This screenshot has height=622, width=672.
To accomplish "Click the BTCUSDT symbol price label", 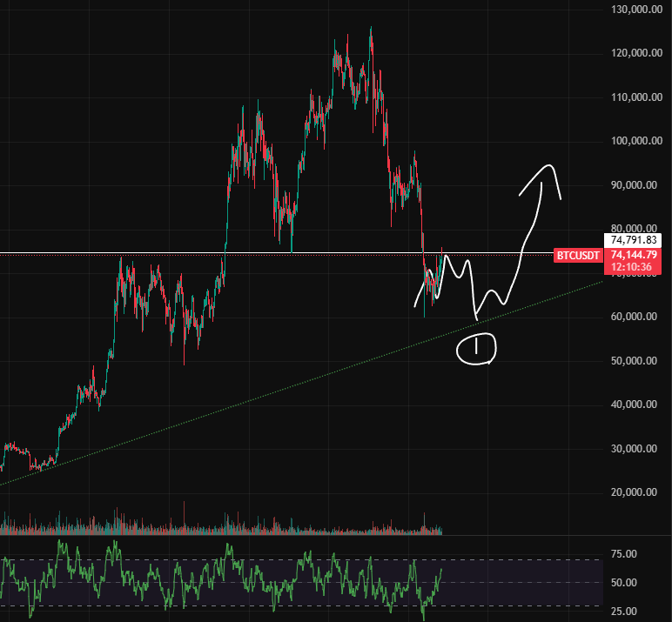I will [578, 256].
